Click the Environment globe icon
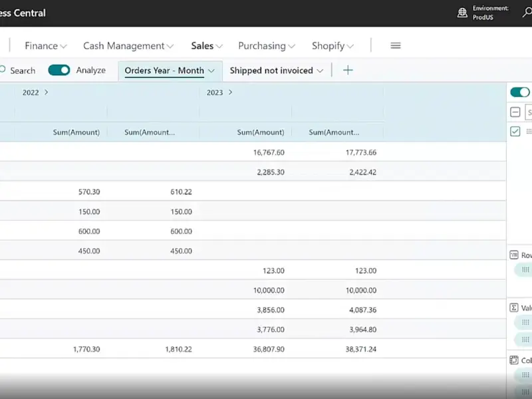532x399 pixels. [462, 13]
